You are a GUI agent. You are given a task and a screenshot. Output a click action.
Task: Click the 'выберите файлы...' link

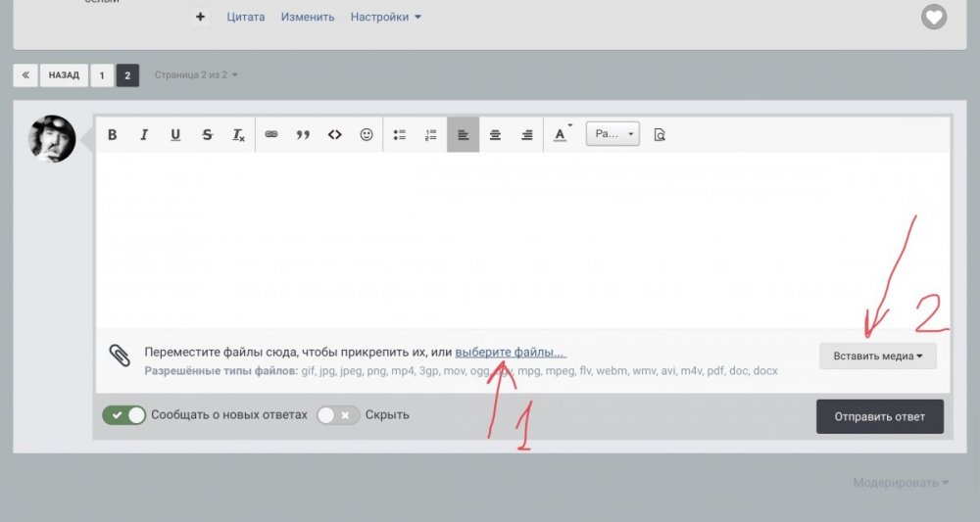point(510,352)
